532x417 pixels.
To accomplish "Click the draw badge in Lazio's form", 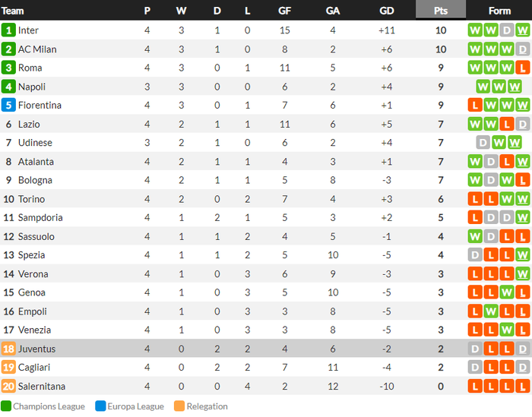I will tap(523, 124).
